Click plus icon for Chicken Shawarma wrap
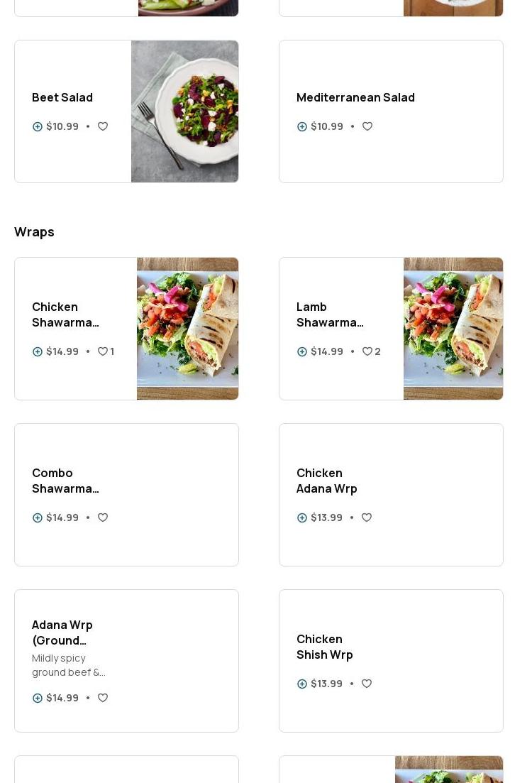 38,351
